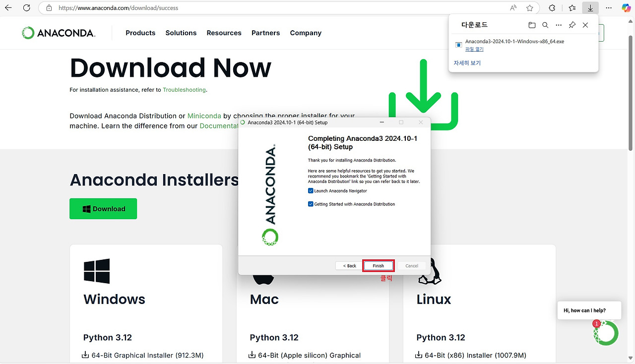Image resolution: width=635 pixels, height=364 pixels.
Task: Close the downloads popup
Action: point(585,25)
